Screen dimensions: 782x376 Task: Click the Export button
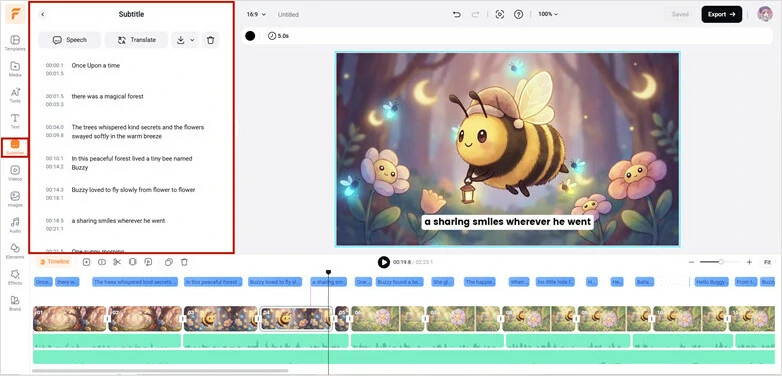(x=722, y=14)
